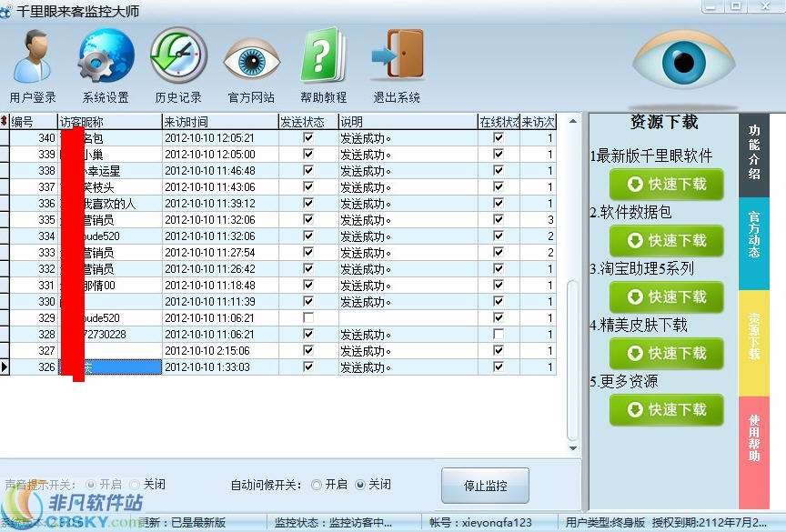Click the 说明 column header
The width and height of the screenshot is (786, 532).
(x=408, y=122)
